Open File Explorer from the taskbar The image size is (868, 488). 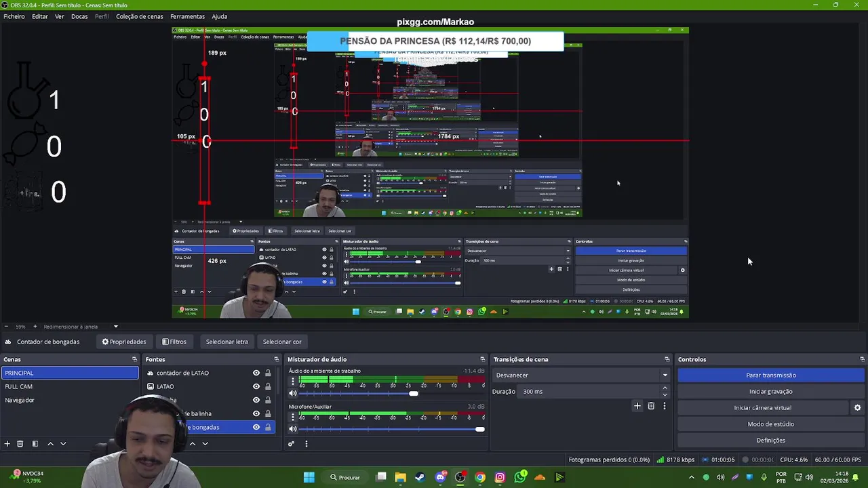(400, 477)
